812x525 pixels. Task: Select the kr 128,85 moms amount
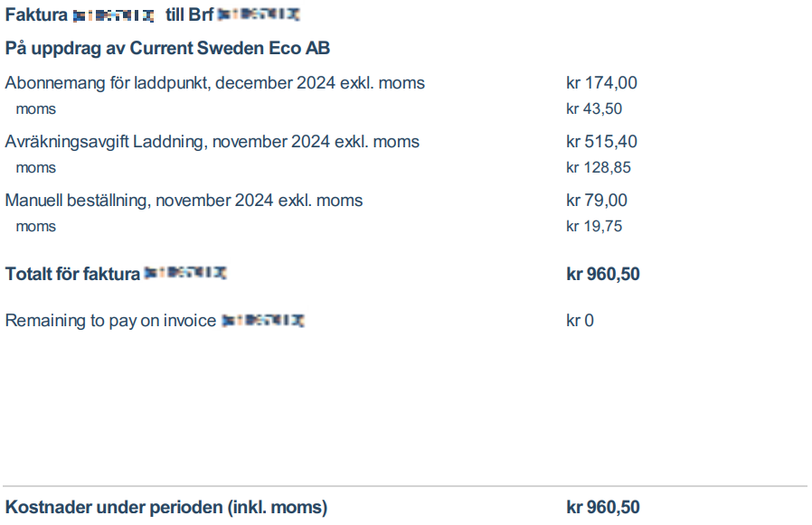tap(599, 167)
